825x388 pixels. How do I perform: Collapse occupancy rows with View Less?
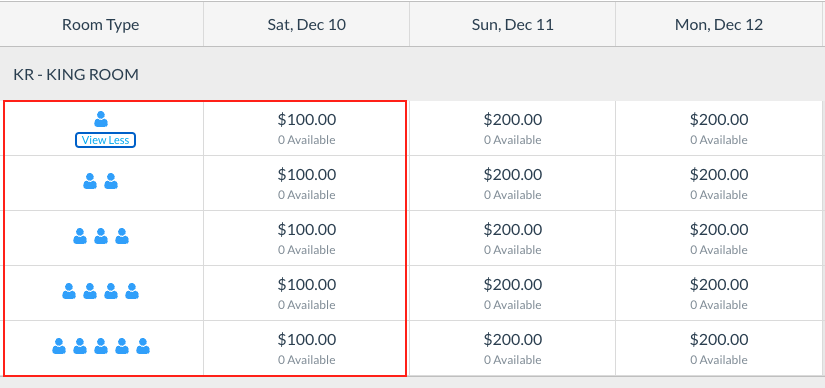tap(105, 140)
